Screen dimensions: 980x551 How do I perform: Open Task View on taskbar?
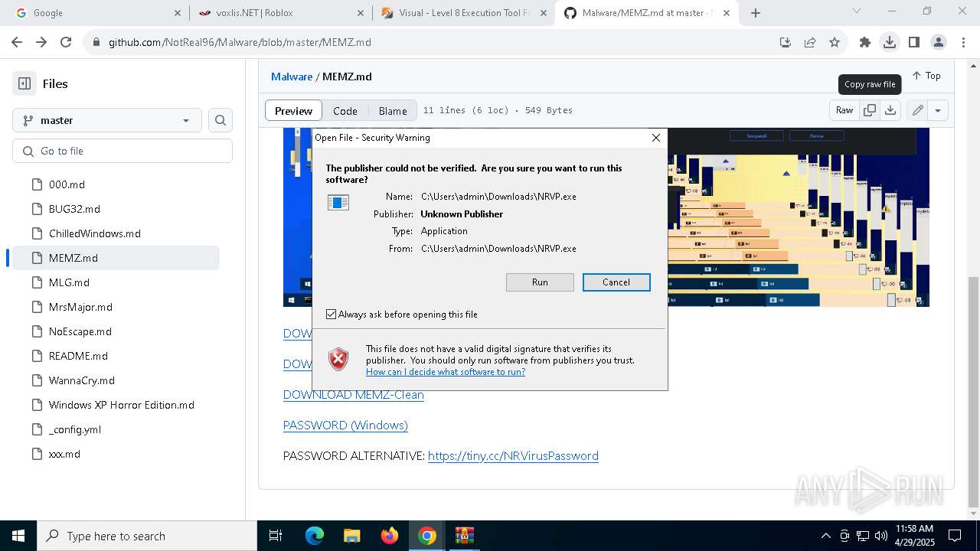[x=276, y=536]
